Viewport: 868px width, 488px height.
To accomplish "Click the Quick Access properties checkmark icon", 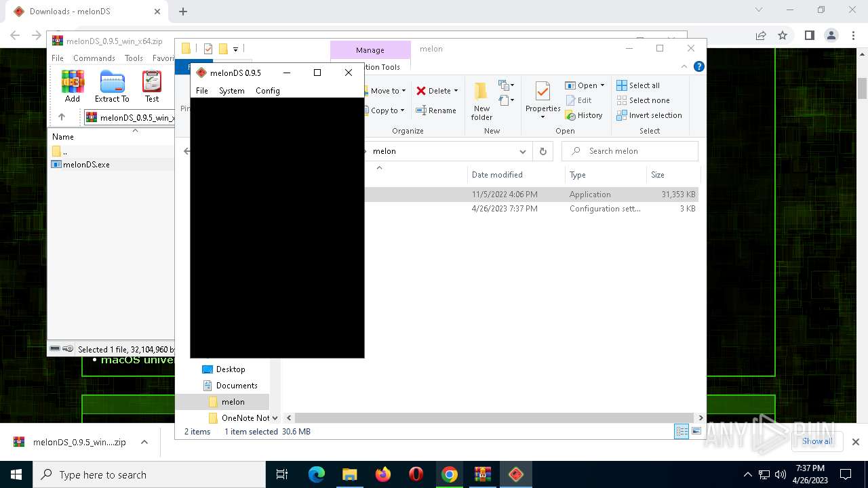I will point(208,49).
